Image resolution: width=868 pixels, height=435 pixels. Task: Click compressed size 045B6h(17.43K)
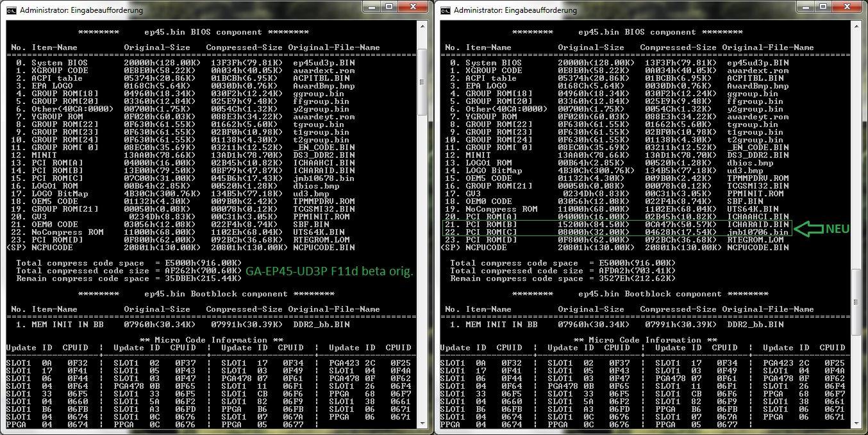pos(247,178)
